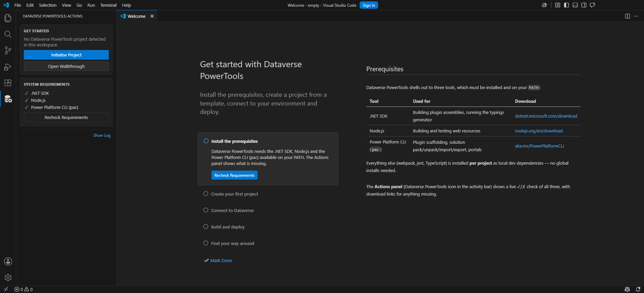Click the Install the prerequisites step title
Image resolution: width=644 pixels, height=293 pixels.
(234, 141)
